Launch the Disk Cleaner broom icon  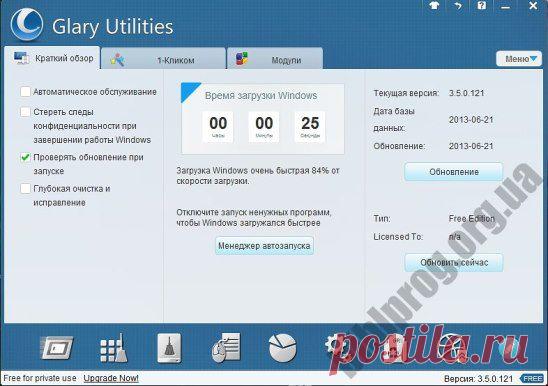(x=169, y=348)
